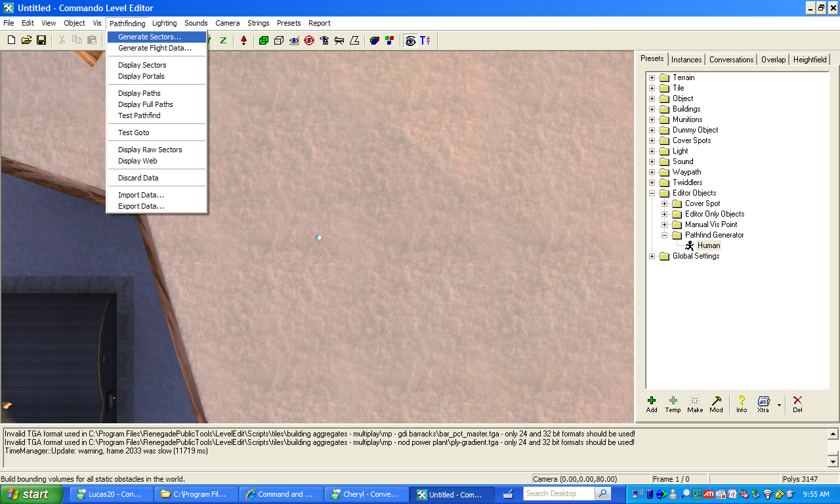The width and height of the screenshot is (840, 504).
Task: Open the dropdown arrow beside Xtra
Action: point(779,405)
